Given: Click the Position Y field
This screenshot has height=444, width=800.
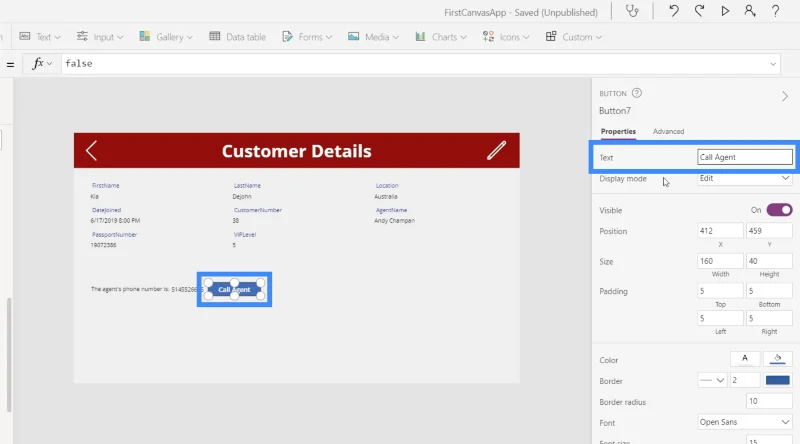Looking at the screenshot, I should [769, 231].
